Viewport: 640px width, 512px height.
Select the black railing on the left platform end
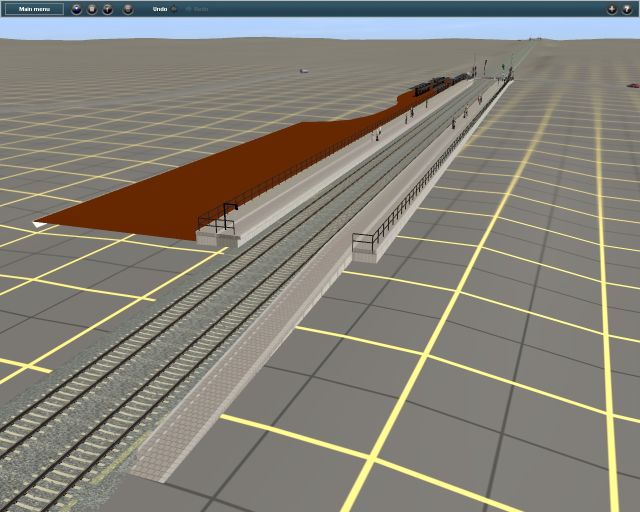(217, 215)
